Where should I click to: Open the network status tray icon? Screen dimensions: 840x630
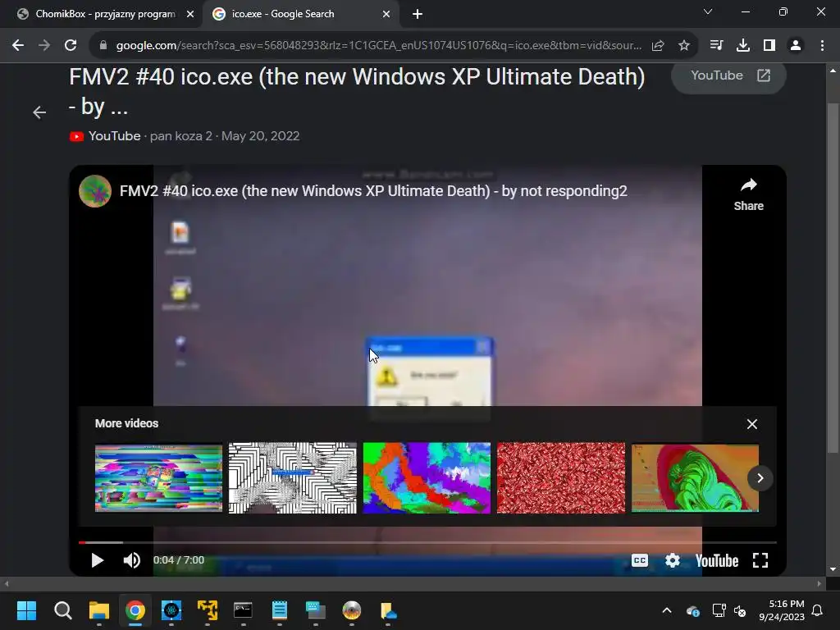click(x=719, y=610)
